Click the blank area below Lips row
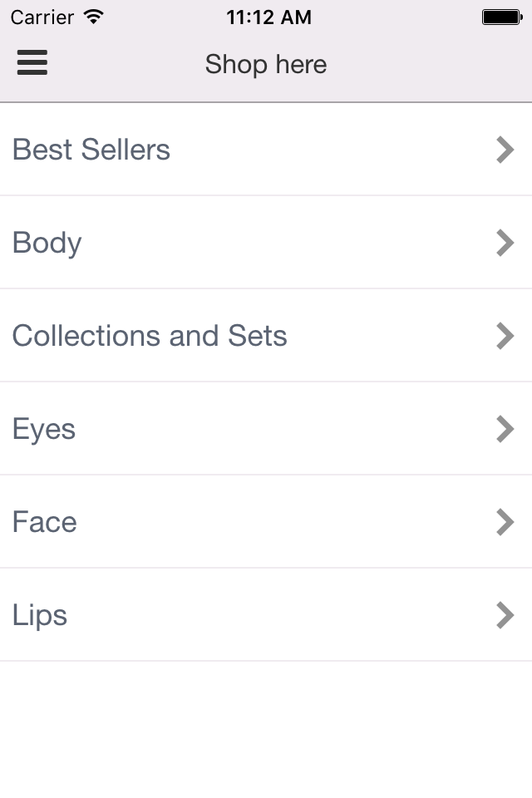 [266, 729]
